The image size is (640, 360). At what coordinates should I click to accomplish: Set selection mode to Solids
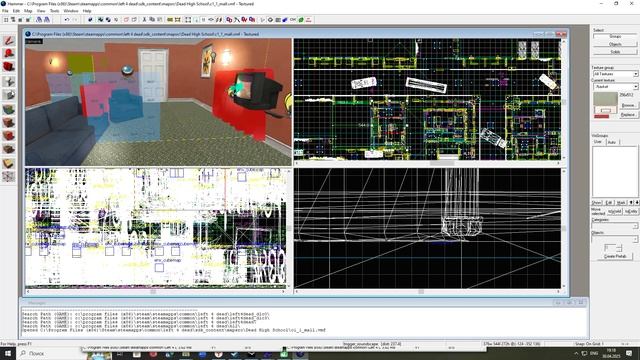[615, 52]
